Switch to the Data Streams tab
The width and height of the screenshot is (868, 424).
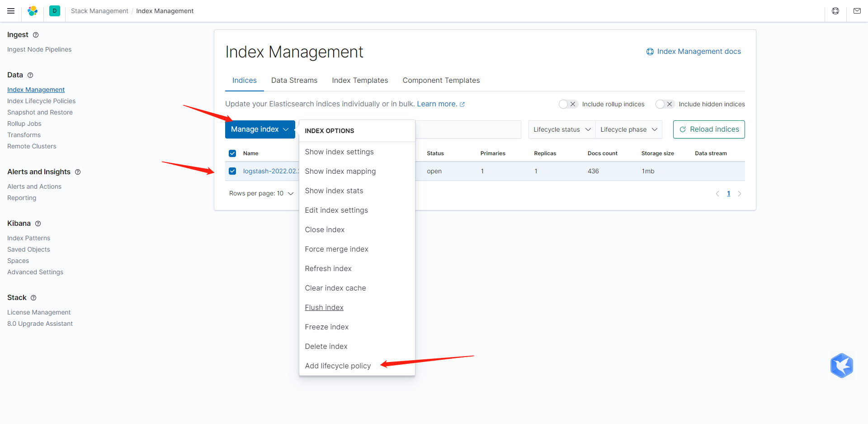294,81
